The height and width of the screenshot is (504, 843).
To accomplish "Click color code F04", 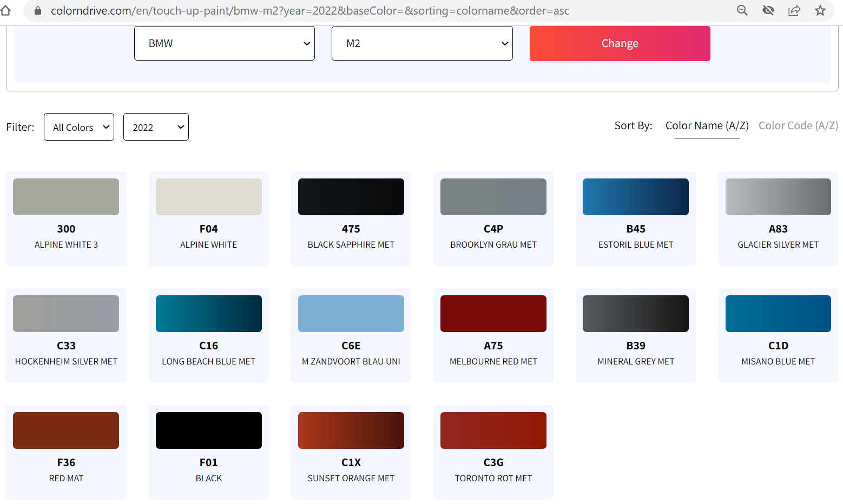I will [209, 229].
